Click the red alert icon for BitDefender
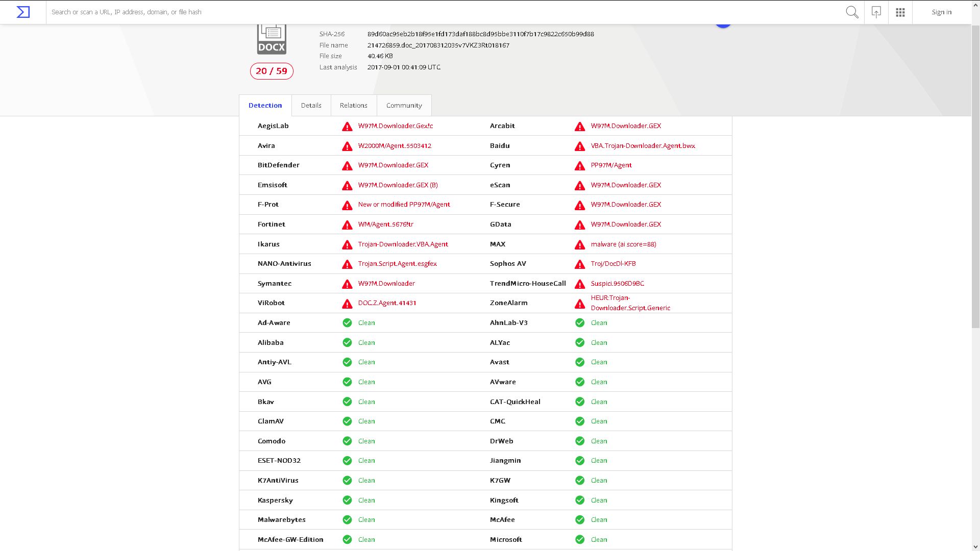The image size is (980, 551). click(347, 166)
